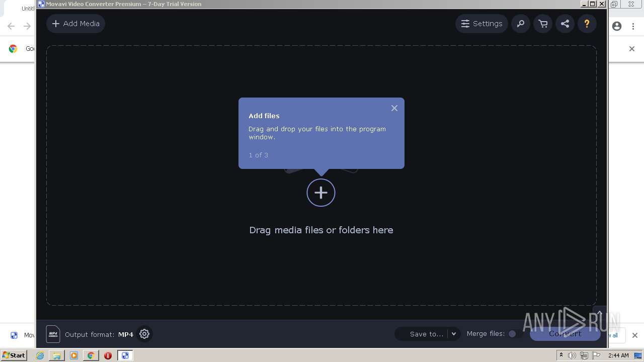Open the Settings menu
The width and height of the screenshot is (644, 362).
(x=481, y=24)
